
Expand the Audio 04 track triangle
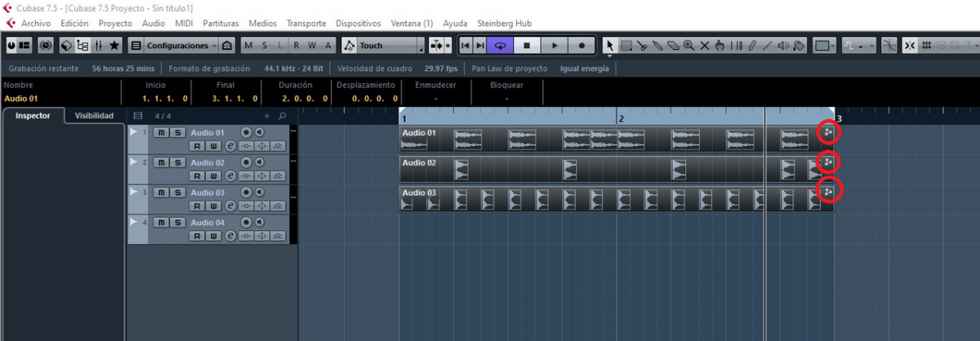(135, 222)
